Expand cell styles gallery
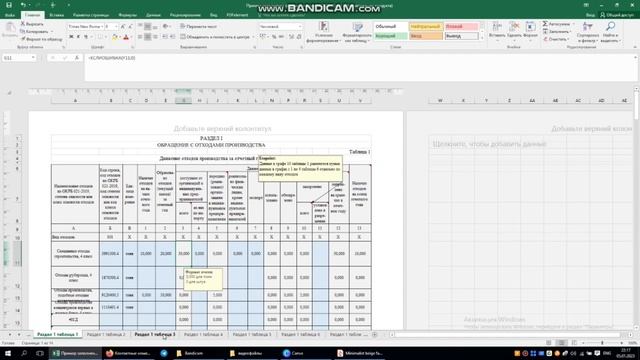 click(x=482, y=38)
